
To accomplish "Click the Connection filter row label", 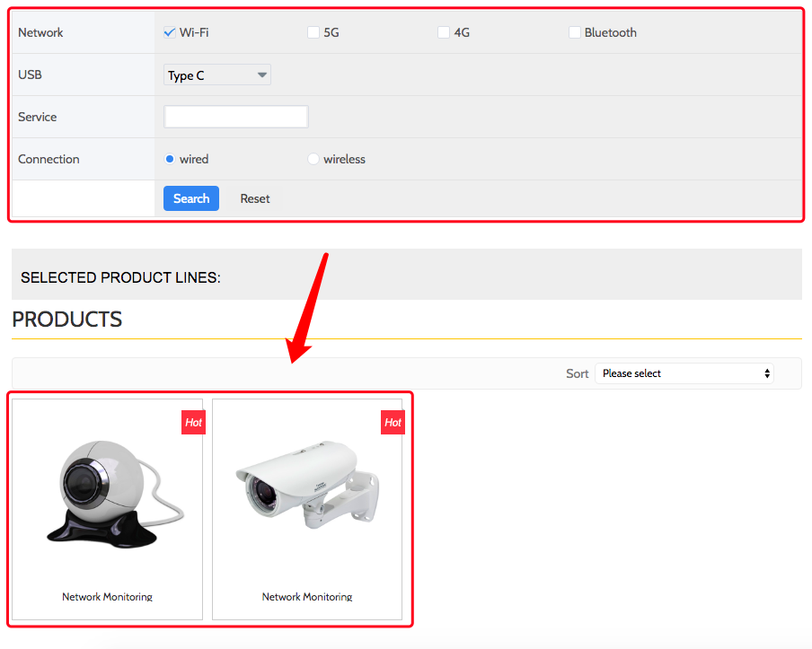I will 49,159.
